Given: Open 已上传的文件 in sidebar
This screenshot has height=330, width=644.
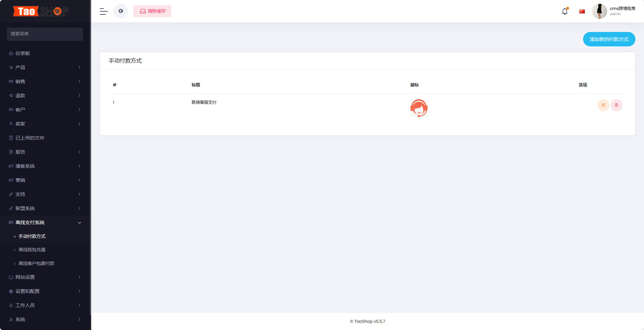Looking at the screenshot, I should (x=45, y=138).
